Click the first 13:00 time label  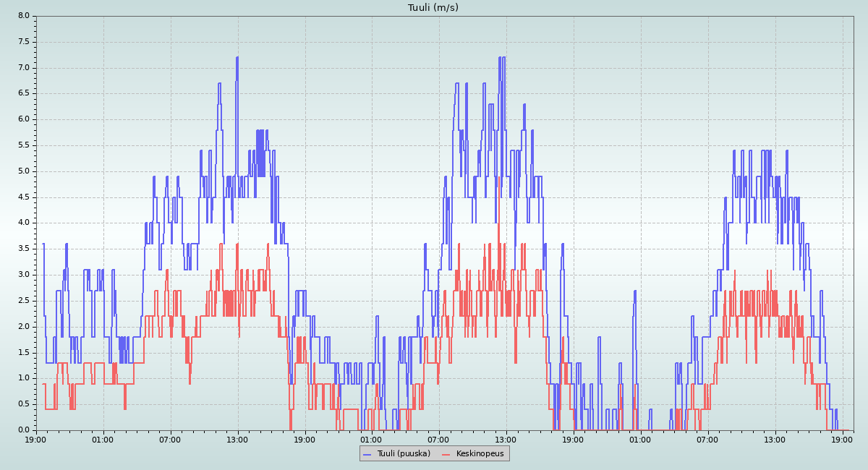pyautogui.click(x=237, y=440)
